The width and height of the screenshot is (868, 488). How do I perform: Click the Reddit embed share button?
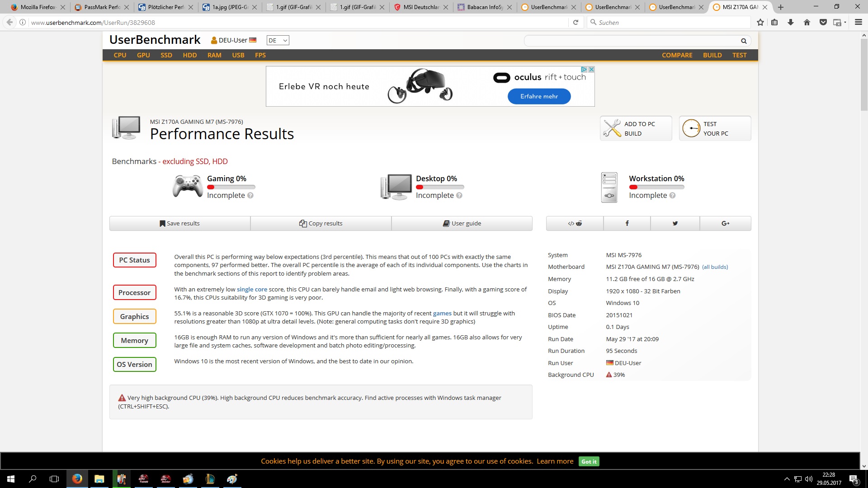pos(575,223)
